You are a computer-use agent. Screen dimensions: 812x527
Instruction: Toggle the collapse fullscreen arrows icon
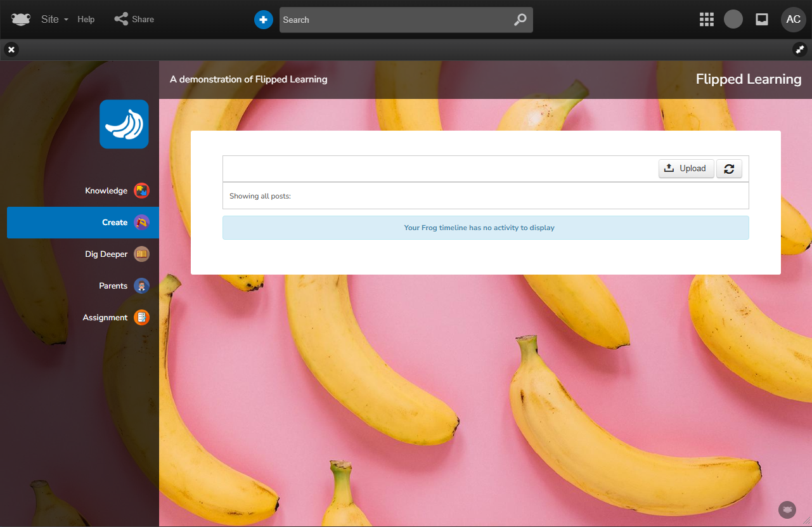pos(799,49)
